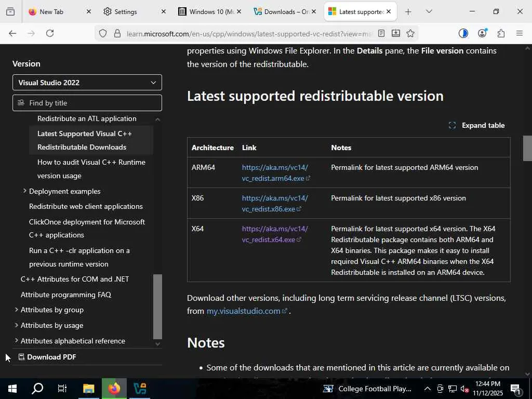The height and width of the screenshot is (399, 532).
Task: Open the network tray icon
Action: [453, 389]
